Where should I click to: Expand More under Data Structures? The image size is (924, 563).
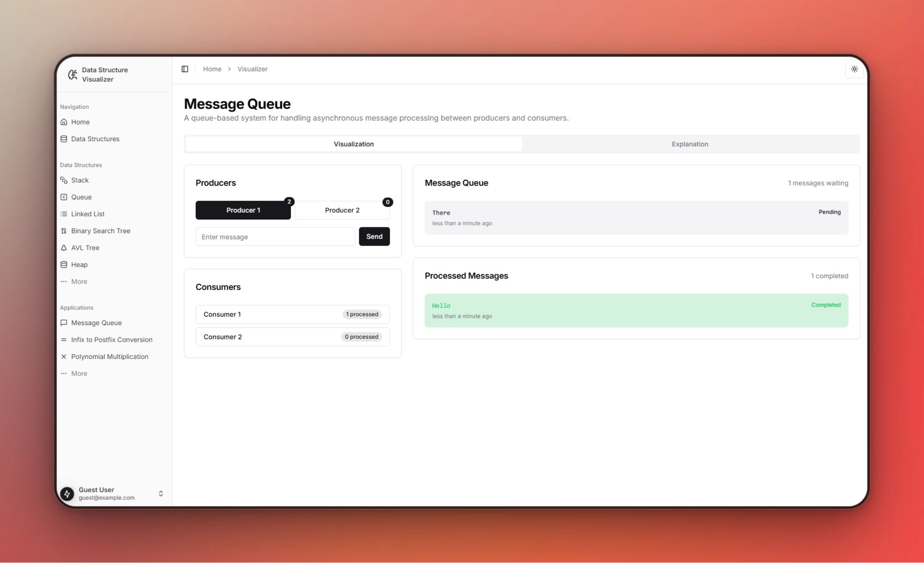(79, 281)
